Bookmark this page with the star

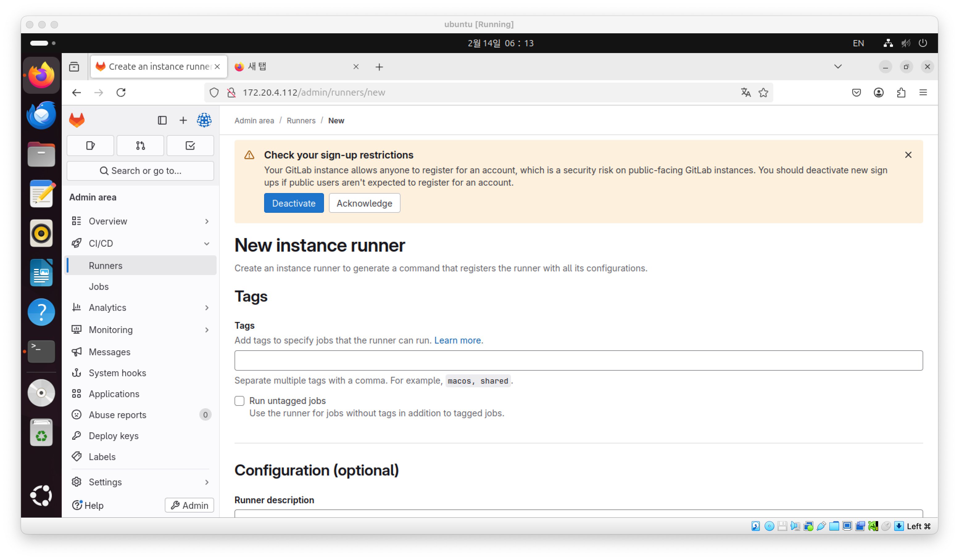click(763, 93)
